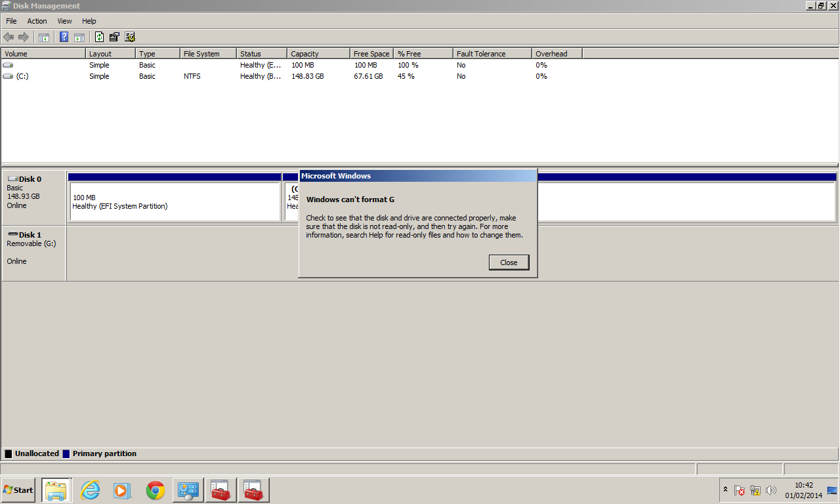Sort by Capacity column header
Screen dimensions: 840x504
pos(318,54)
